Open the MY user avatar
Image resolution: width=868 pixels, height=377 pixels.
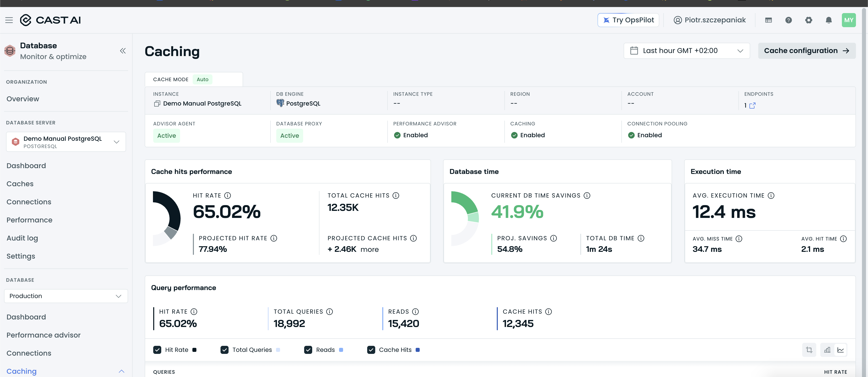[x=848, y=20]
